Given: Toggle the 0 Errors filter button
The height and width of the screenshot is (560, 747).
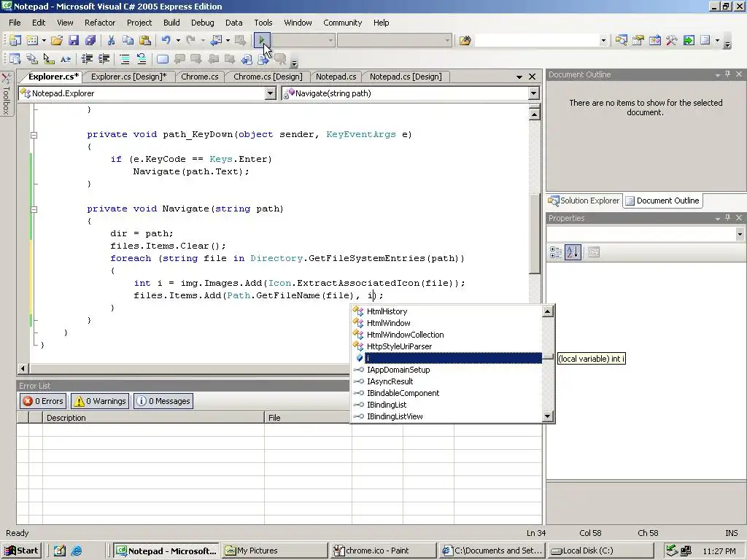Looking at the screenshot, I should (x=43, y=401).
